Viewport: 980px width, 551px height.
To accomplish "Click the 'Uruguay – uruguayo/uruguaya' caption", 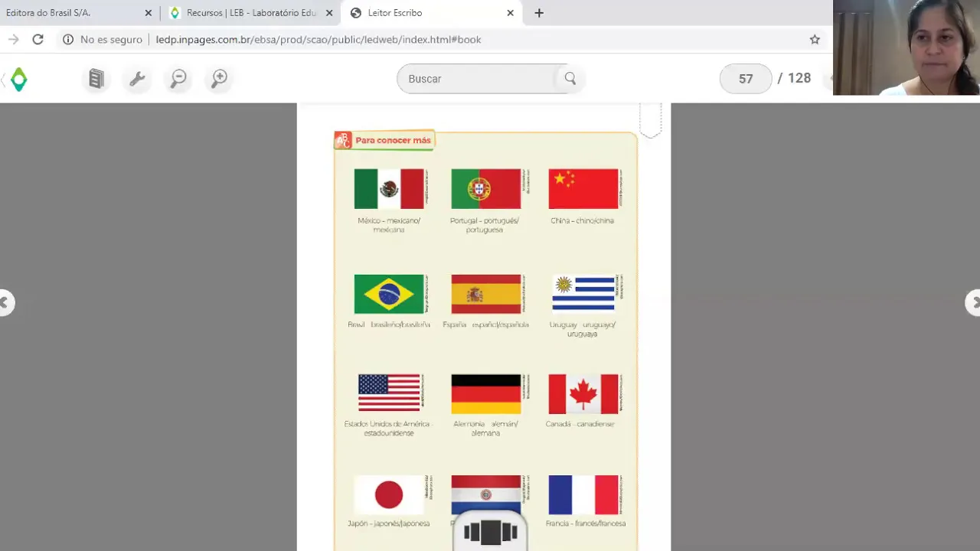I will pos(583,329).
